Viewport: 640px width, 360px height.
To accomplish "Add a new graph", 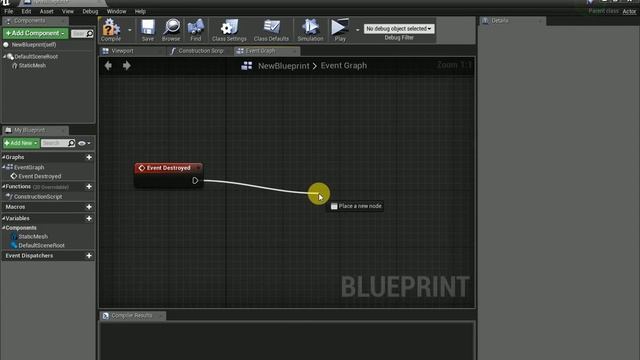I will [x=89, y=157].
